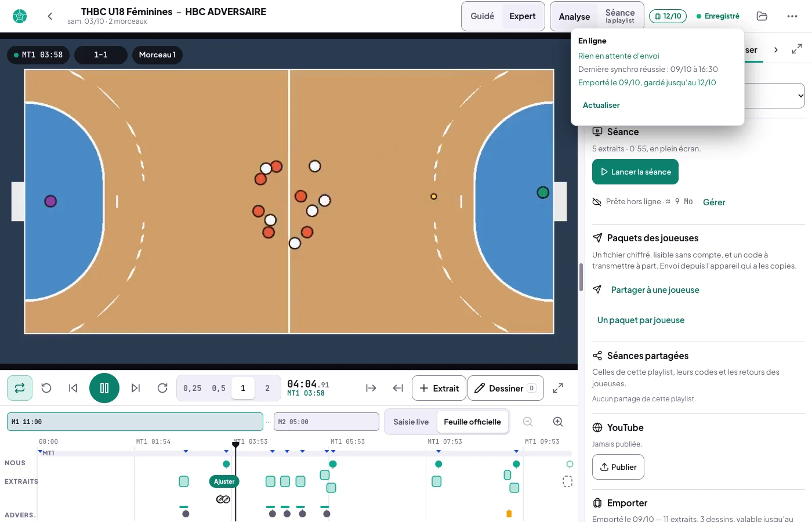Launch the session with Lancer la séance

(x=635, y=172)
